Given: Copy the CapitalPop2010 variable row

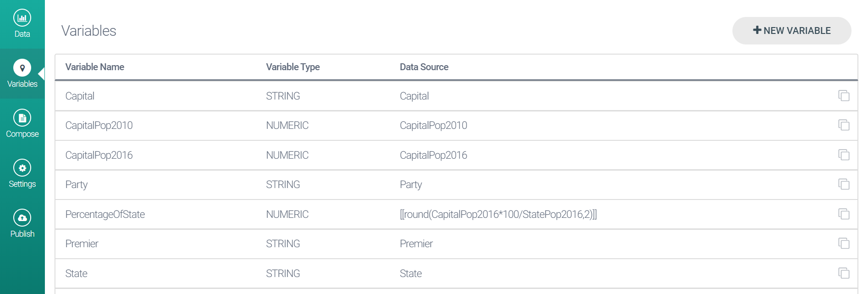Looking at the screenshot, I should pyautogui.click(x=843, y=125).
